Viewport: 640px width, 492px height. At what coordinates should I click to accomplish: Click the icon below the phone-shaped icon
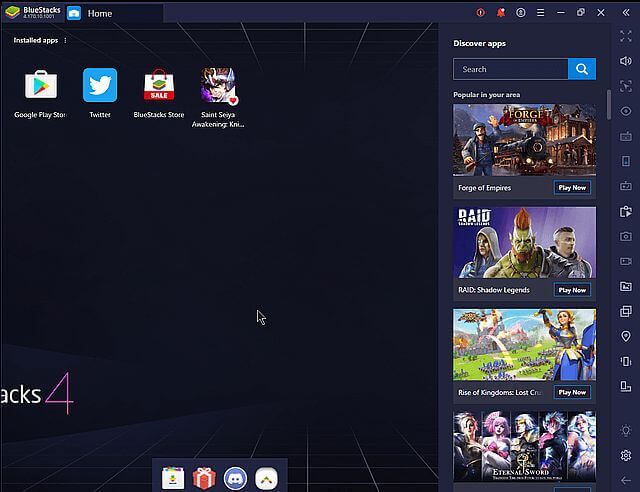click(x=626, y=186)
